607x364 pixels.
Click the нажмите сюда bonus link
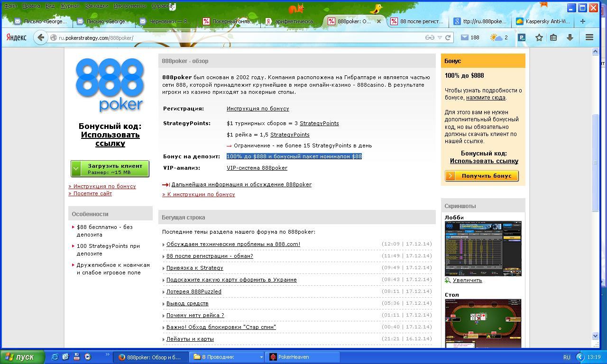(x=486, y=98)
